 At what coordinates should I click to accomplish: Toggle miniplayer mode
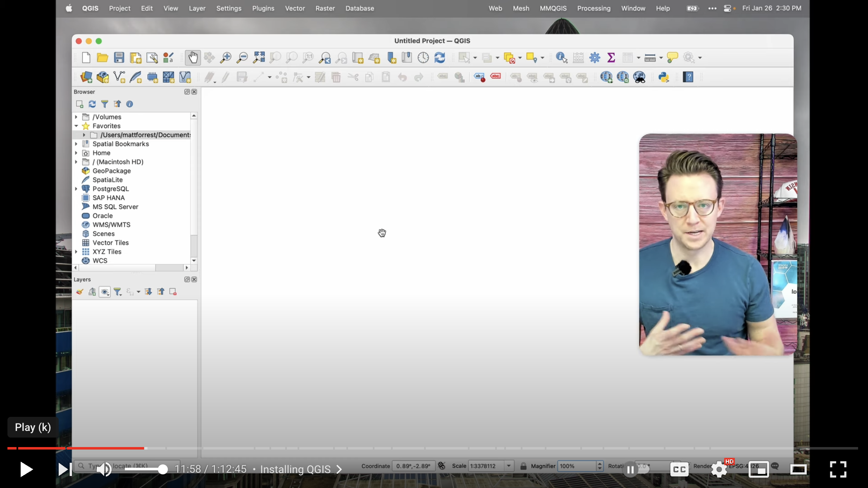coord(759,469)
